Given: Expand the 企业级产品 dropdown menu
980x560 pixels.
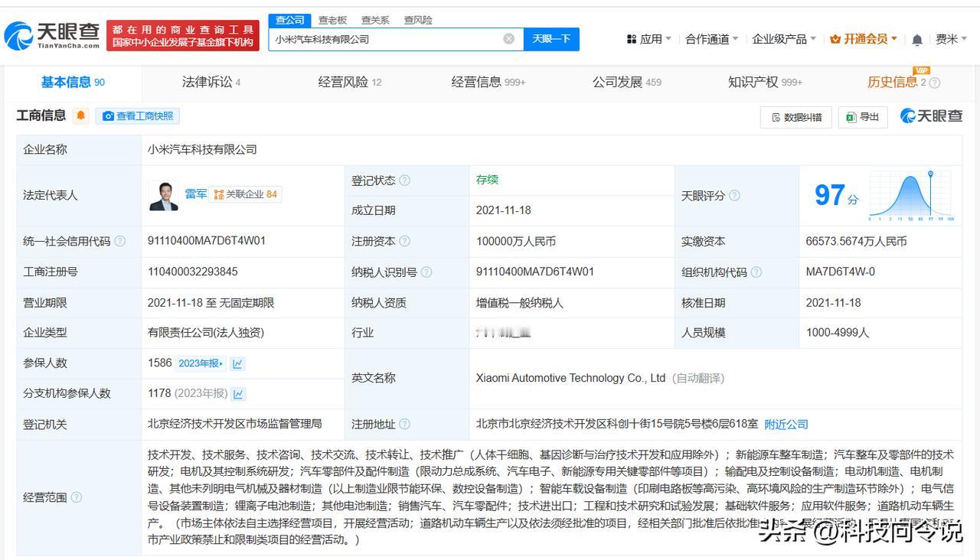Looking at the screenshot, I should (784, 39).
